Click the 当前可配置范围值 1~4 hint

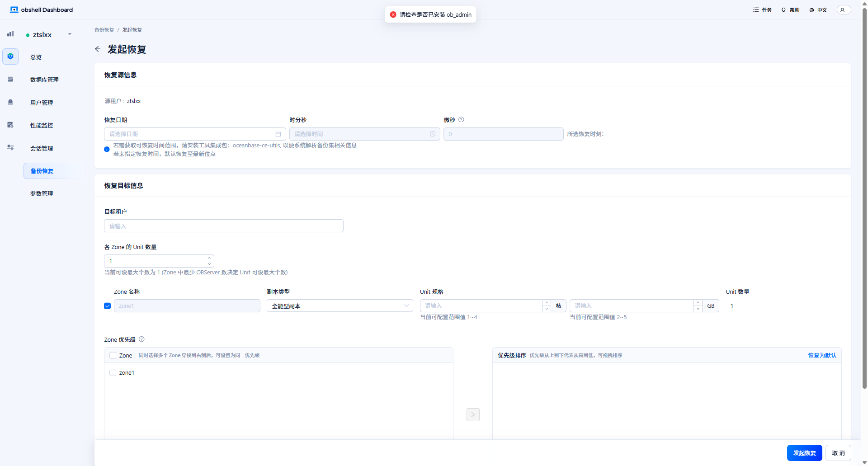click(x=449, y=317)
